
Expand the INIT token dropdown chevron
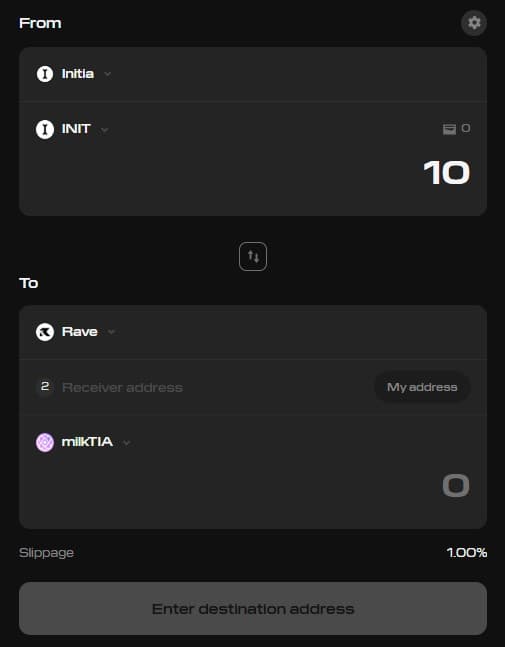click(x=104, y=130)
